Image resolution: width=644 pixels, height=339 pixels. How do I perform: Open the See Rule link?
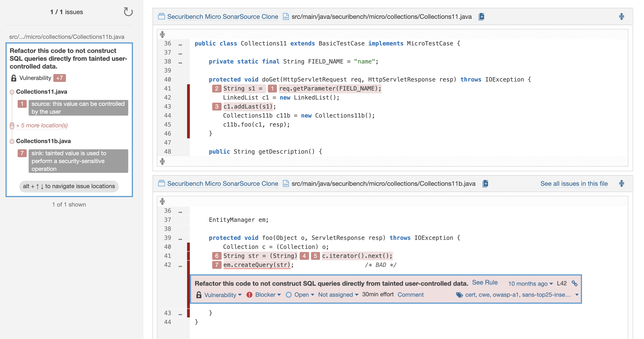pos(485,283)
